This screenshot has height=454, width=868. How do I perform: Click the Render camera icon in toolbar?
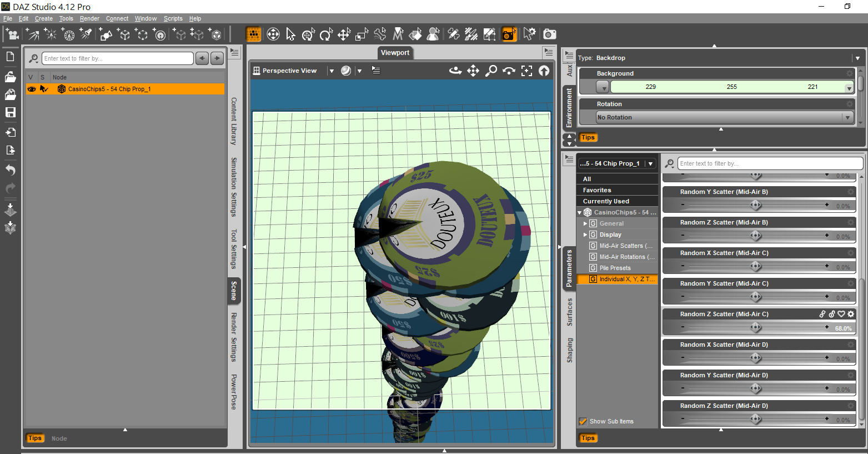pyautogui.click(x=549, y=34)
